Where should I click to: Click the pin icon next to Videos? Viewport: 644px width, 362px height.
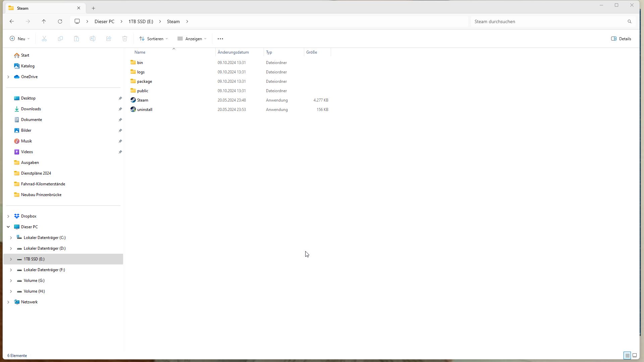click(120, 152)
